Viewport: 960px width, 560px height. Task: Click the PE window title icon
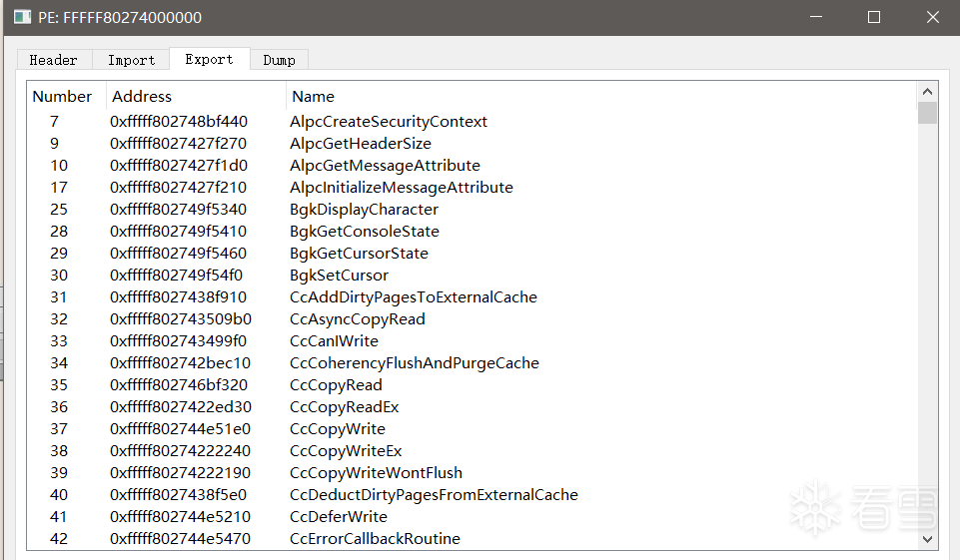coord(21,18)
